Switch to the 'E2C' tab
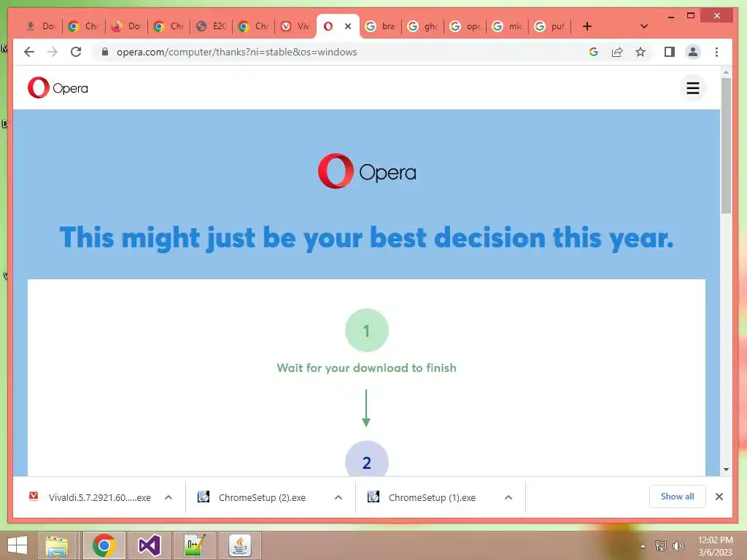Image resolution: width=747 pixels, height=560 pixels. click(x=211, y=26)
